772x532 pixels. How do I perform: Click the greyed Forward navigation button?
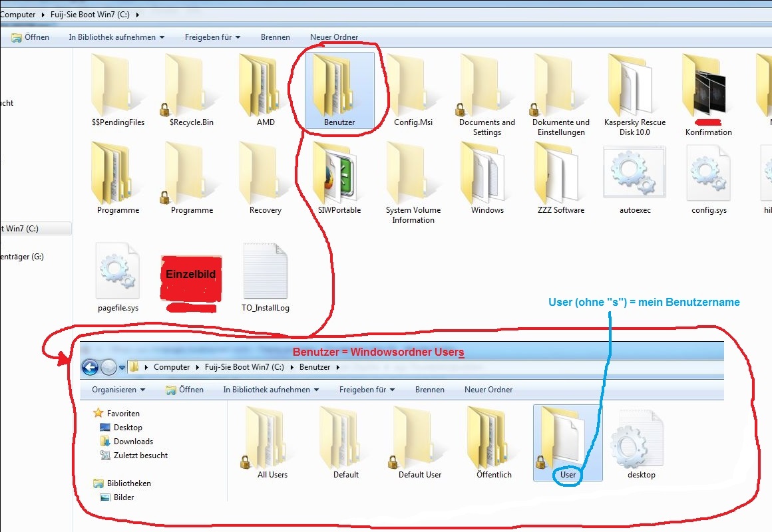click(108, 367)
